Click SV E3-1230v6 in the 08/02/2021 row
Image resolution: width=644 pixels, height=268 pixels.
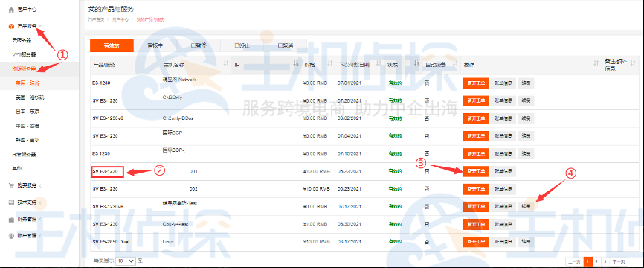[x=108, y=118]
